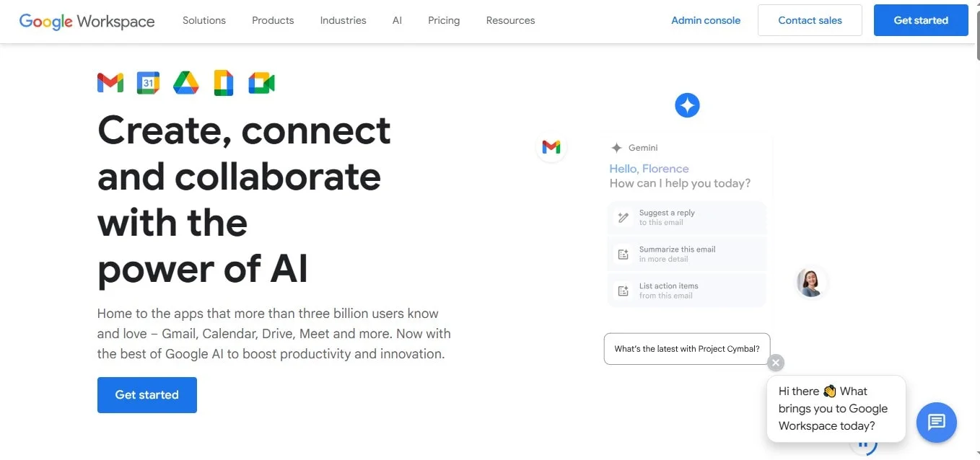
Task: Dismiss the chat greeting popup
Action: click(775, 362)
